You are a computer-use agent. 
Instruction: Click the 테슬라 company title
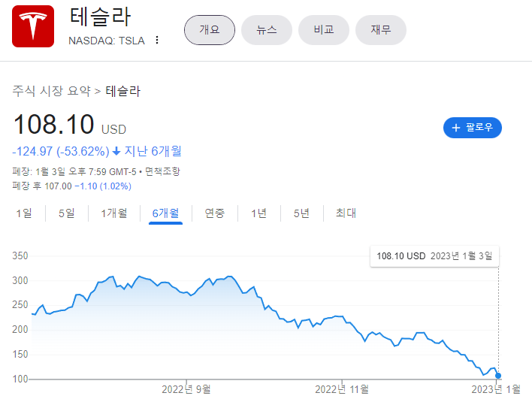101,17
